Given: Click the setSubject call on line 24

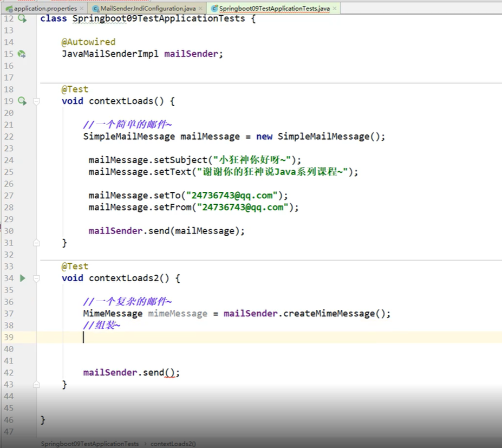Looking at the screenshot, I should (x=180, y=160).
